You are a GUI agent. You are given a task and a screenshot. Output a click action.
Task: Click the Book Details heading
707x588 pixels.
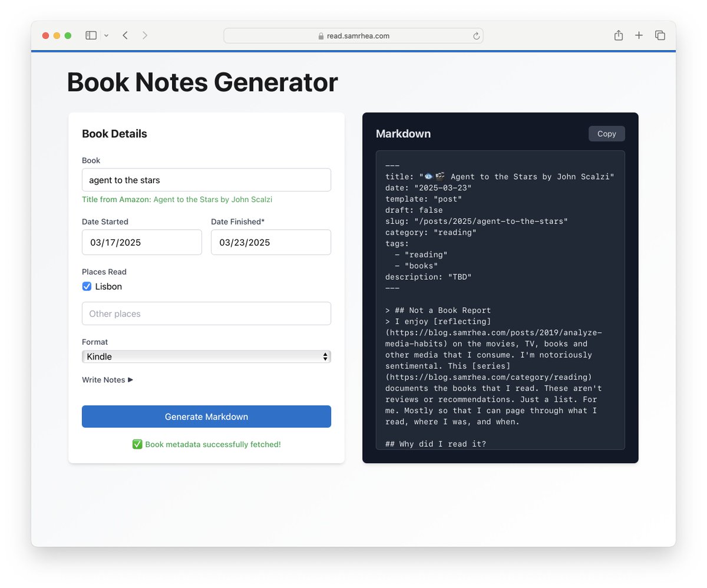pos(114,134)
